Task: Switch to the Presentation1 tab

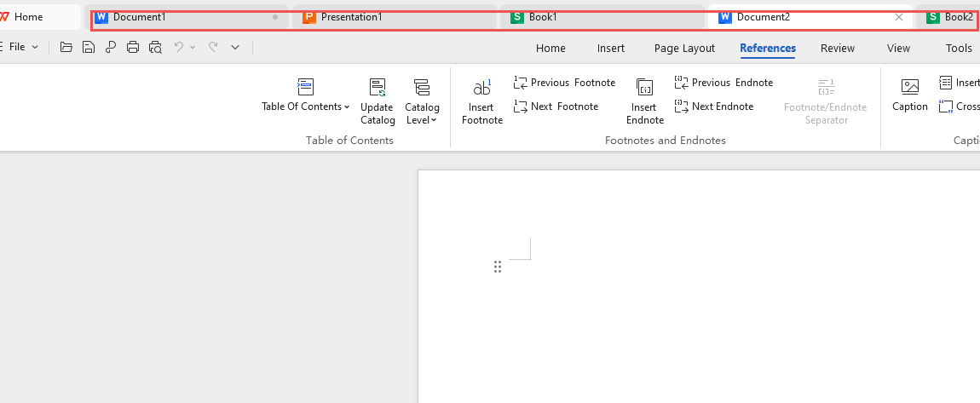Action: 395,17
